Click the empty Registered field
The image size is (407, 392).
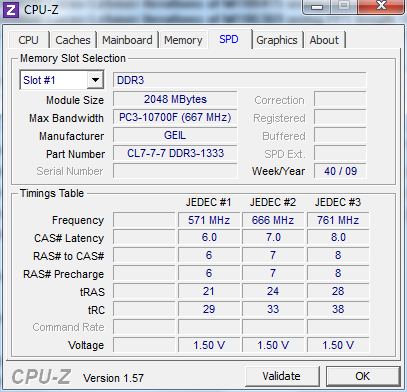[x=340, y=117]
